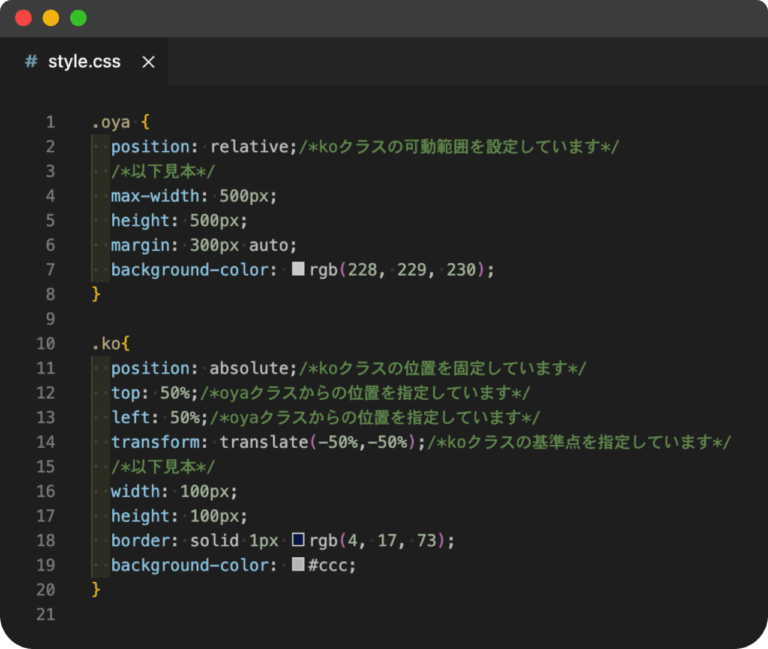This screenshot has height=649, width=768.
Task: Click comment 'koクラスの可動範囲を設定しています'
Action: 459,146
